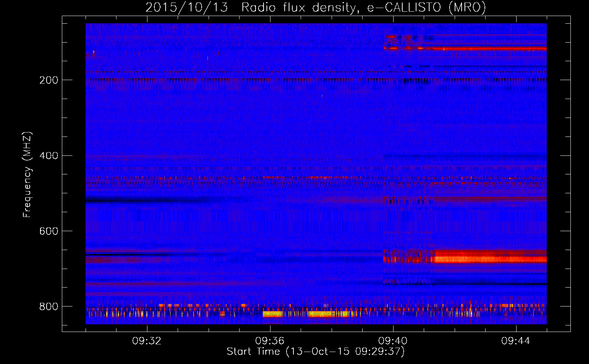Viewport: 589px width, 364px height.
Task: Click the '09:36' time tick label
Action: point(270,341)
